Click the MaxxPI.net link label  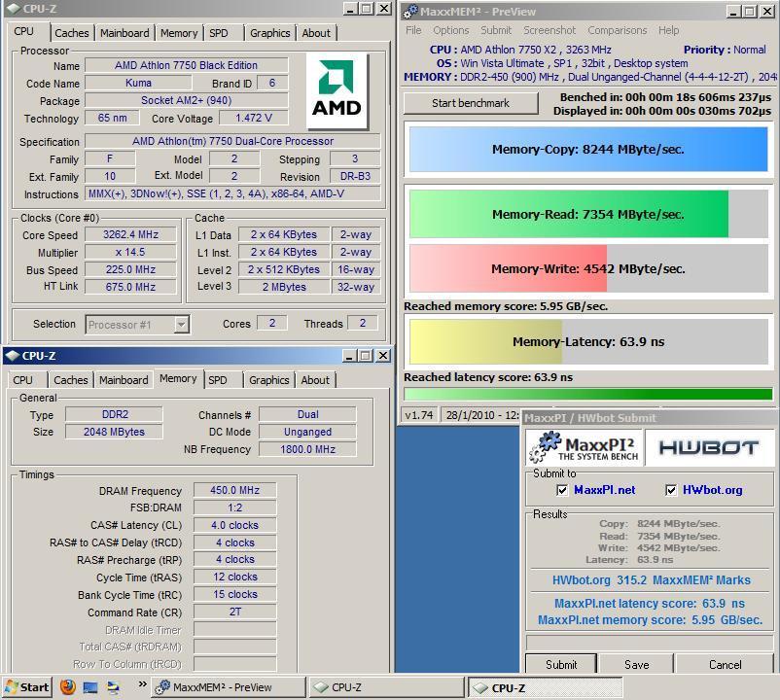coord(604,490)
